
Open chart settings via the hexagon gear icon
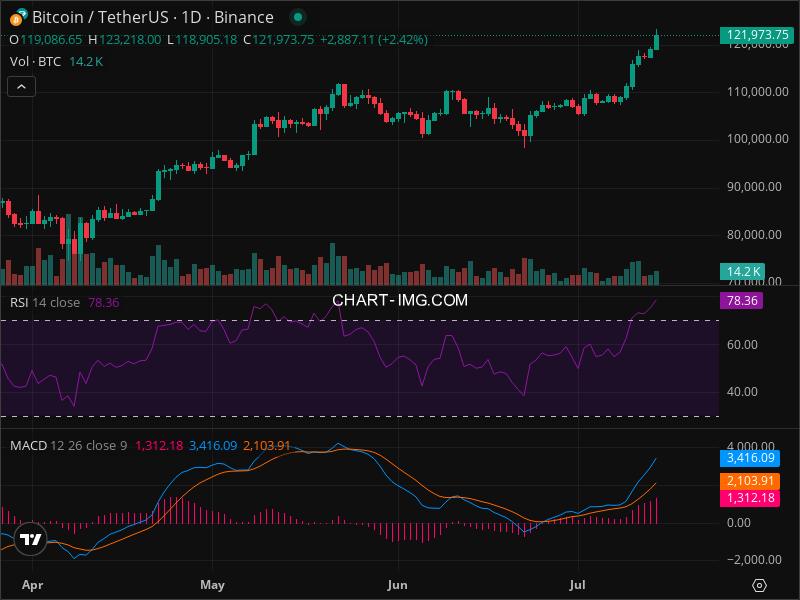(759, 585)
